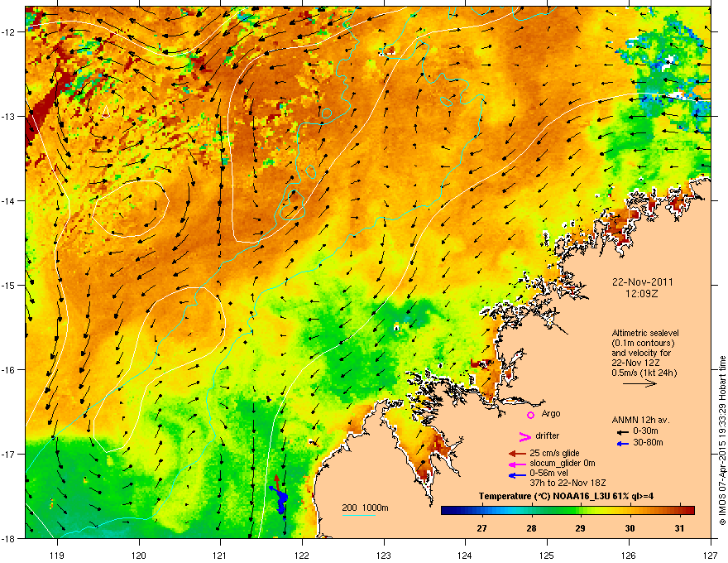
Task: Click the longitude axis label 121
Action: 220,555
